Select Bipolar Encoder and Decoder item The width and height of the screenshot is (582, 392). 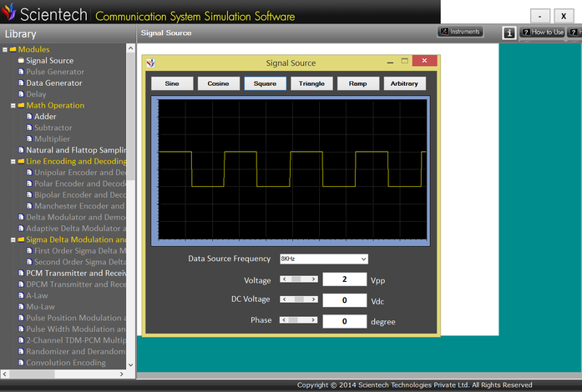coord(80,194)
